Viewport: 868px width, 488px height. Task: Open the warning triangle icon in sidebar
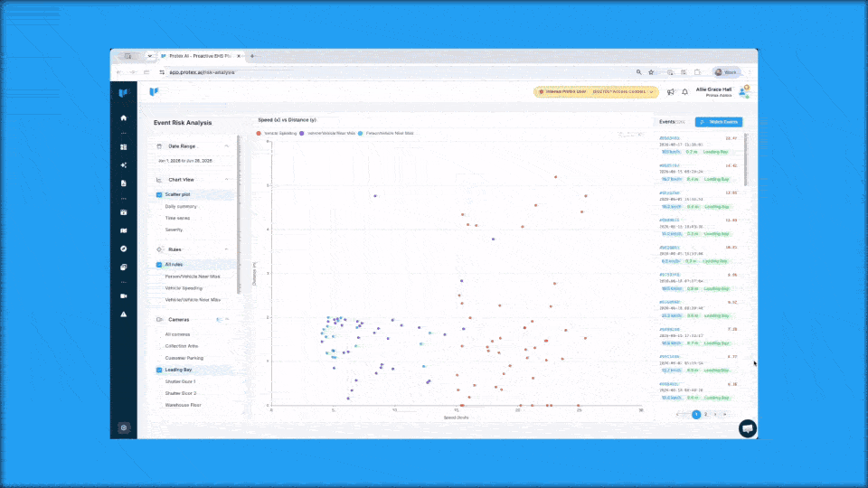pyautogui.click(x=124, y=314)
